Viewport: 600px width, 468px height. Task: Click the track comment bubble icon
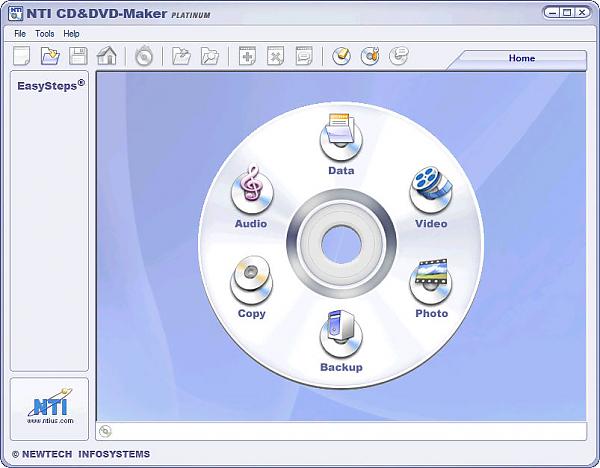click(x=304, y=56)
